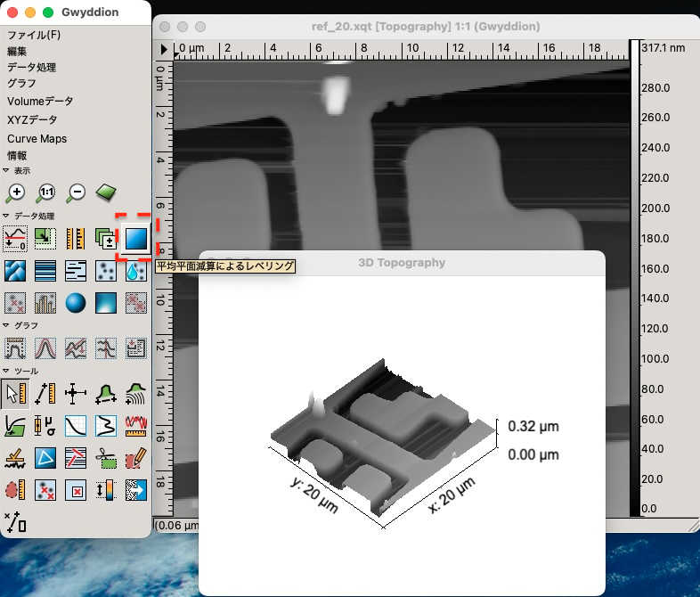The width and height of the screenshot is (700, 597).
Task: Click the twin rulers calibration icon
Action: tap(76, 238)
